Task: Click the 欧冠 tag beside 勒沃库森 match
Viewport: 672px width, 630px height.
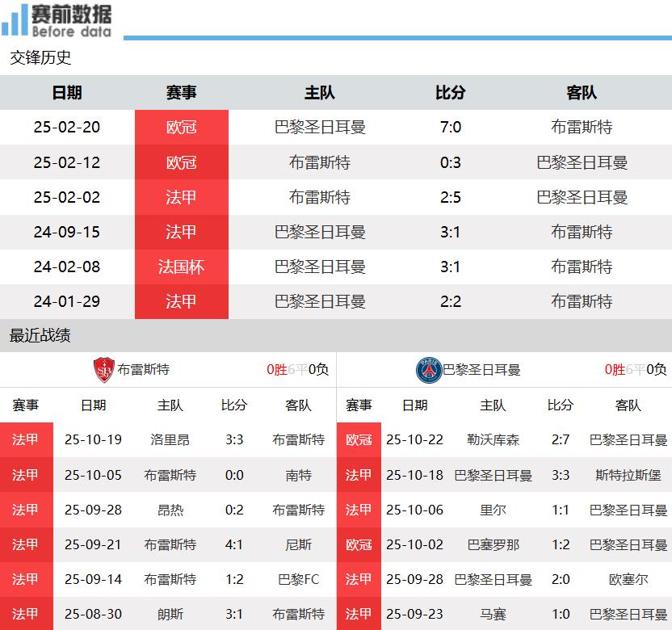Action: click(359, 439)
